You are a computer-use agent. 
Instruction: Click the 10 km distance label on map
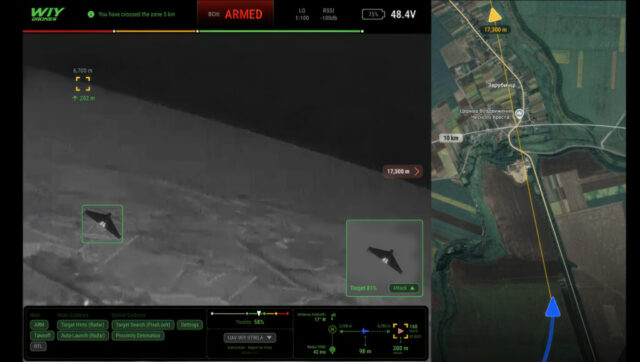451,138
